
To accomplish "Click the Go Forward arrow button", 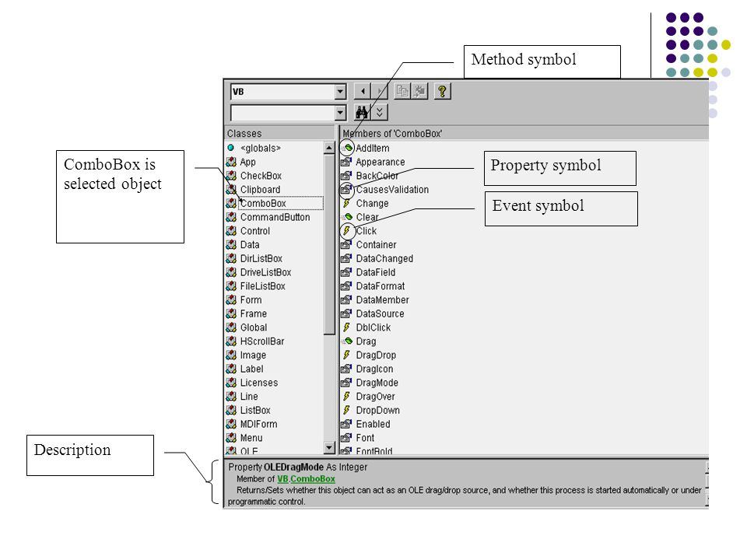I will click(x=379, y=91).
